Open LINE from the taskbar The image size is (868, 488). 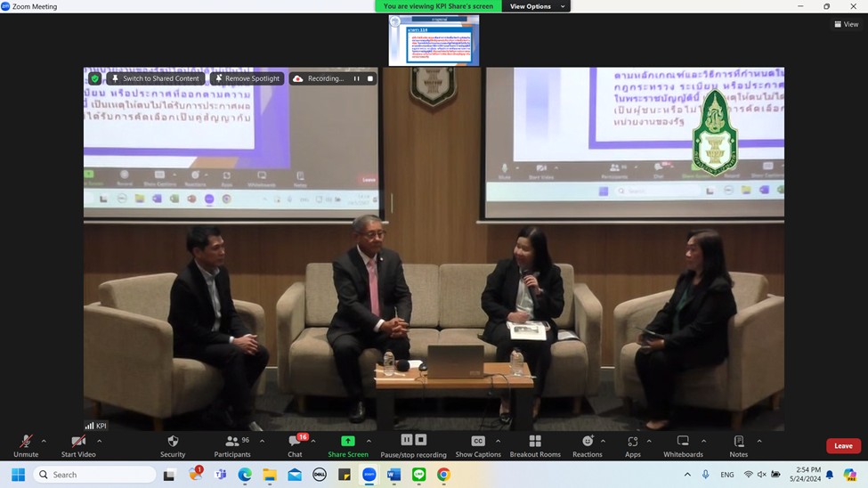pyautogui.click(x=419, y=475)
